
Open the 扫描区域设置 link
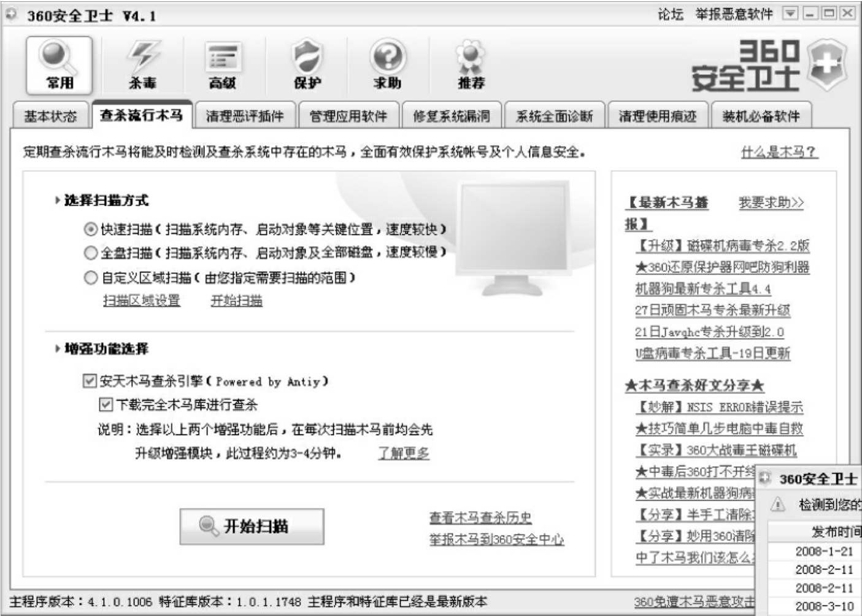pyautogui.click(x=142, y=301)
